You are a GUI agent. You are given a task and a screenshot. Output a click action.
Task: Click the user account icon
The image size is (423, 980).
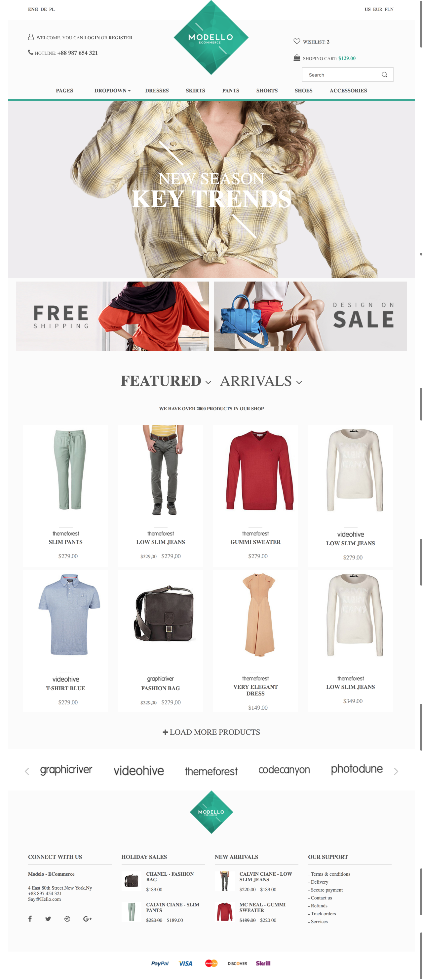pyautogui.click(x=31, y=37)
